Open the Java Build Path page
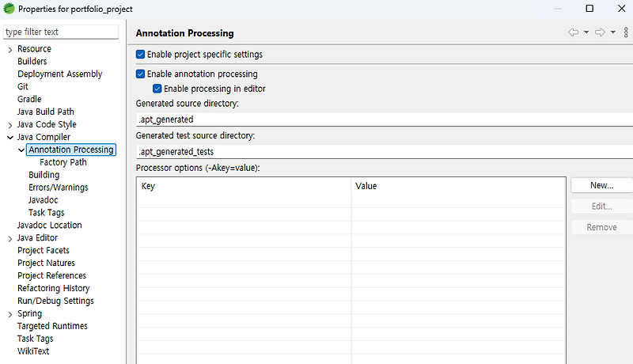The width and height of the screenshot is (633, 364). pos(45,112)
